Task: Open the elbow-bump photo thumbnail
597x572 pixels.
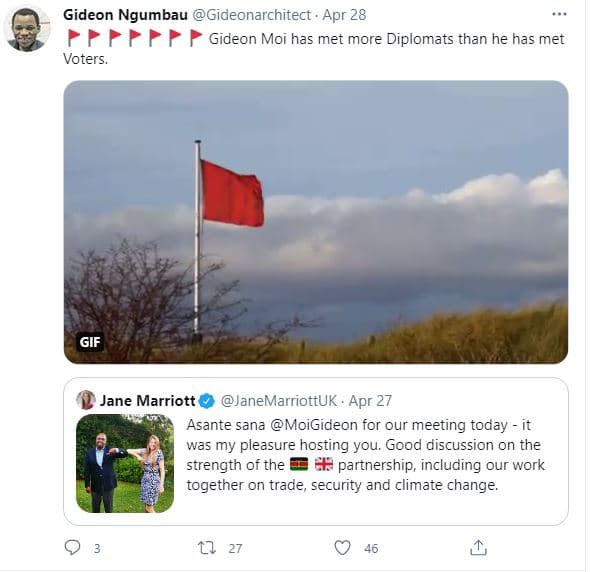Action: click(125, 463)
